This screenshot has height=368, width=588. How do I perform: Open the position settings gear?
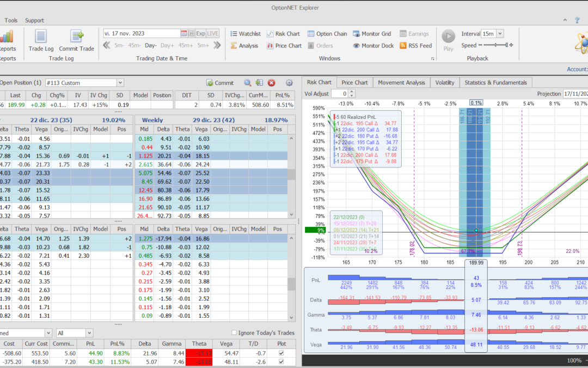[289, 83]
